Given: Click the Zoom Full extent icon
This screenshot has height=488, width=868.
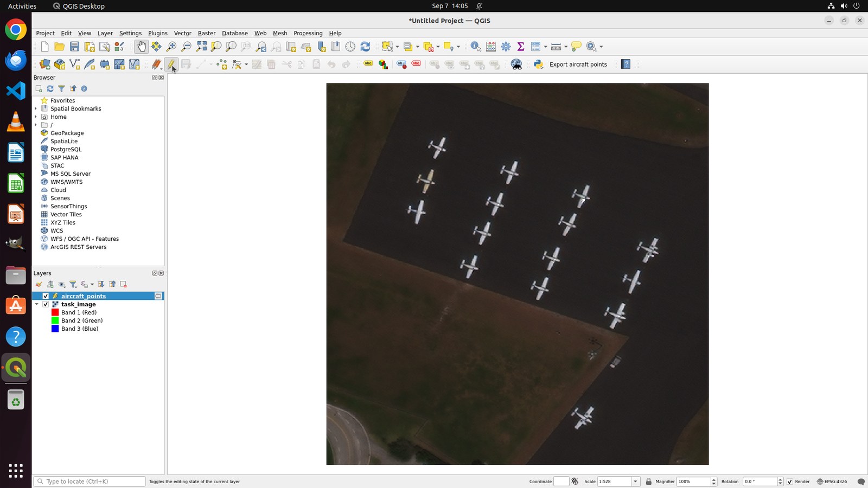Looking at the screenshot, I should (x=201, y=47).
